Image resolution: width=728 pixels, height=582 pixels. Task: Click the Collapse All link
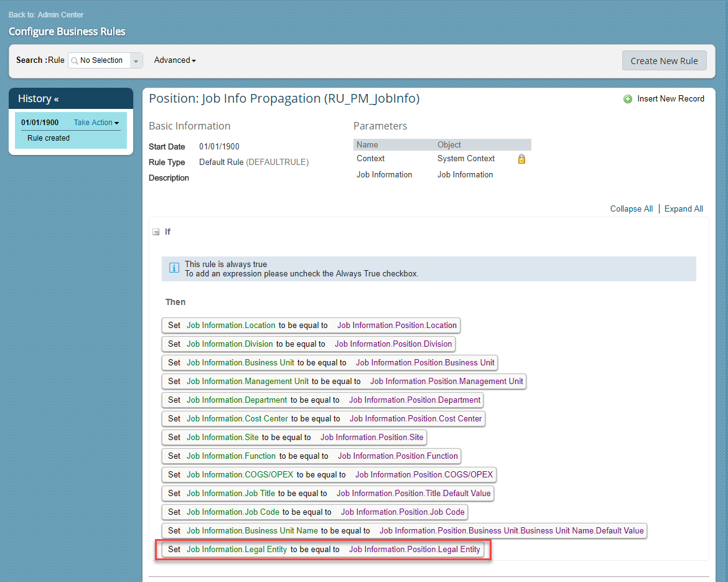[x=631, y=209]
